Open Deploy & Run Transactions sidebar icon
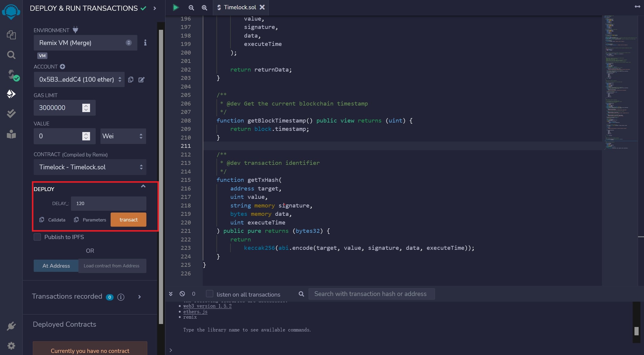644x355 pixels. pyautogui.click(x=11, y=94)
